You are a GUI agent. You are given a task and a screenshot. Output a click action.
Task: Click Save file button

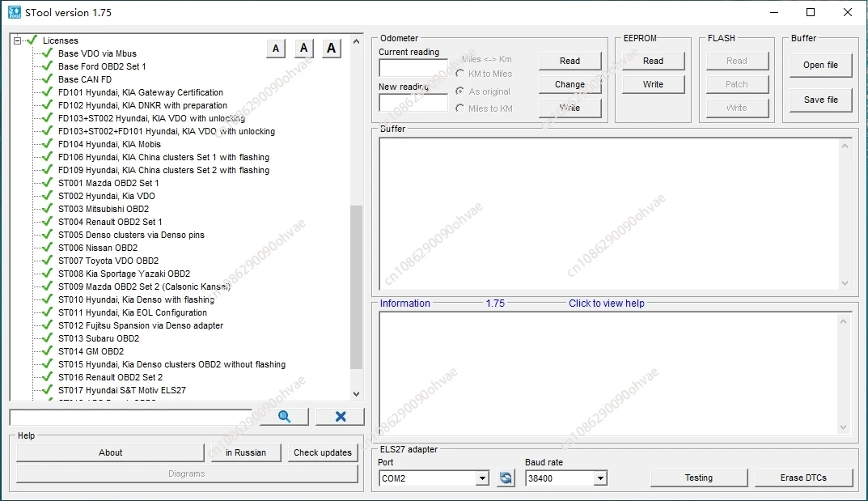(x=820, y=100)
